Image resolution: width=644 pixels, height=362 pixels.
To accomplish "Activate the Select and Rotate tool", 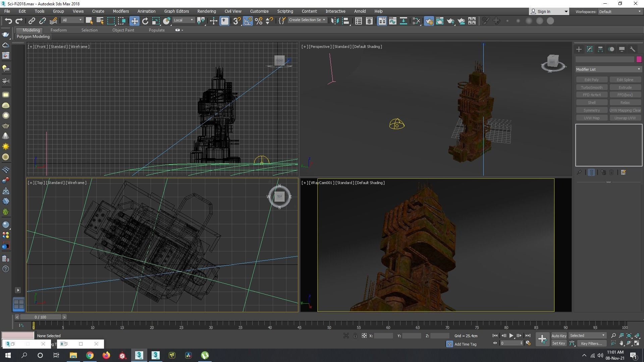I will [x=145, y=21].
